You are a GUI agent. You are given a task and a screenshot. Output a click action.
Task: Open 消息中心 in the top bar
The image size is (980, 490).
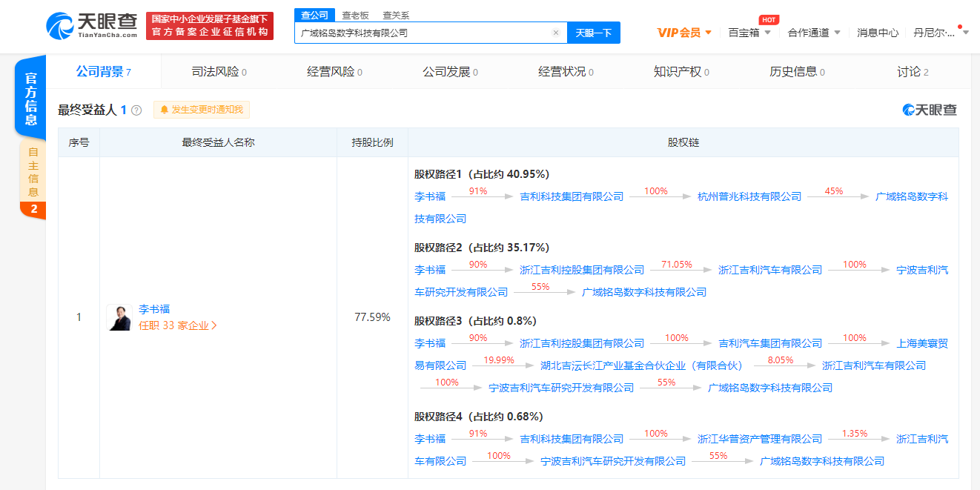[878, 33]
